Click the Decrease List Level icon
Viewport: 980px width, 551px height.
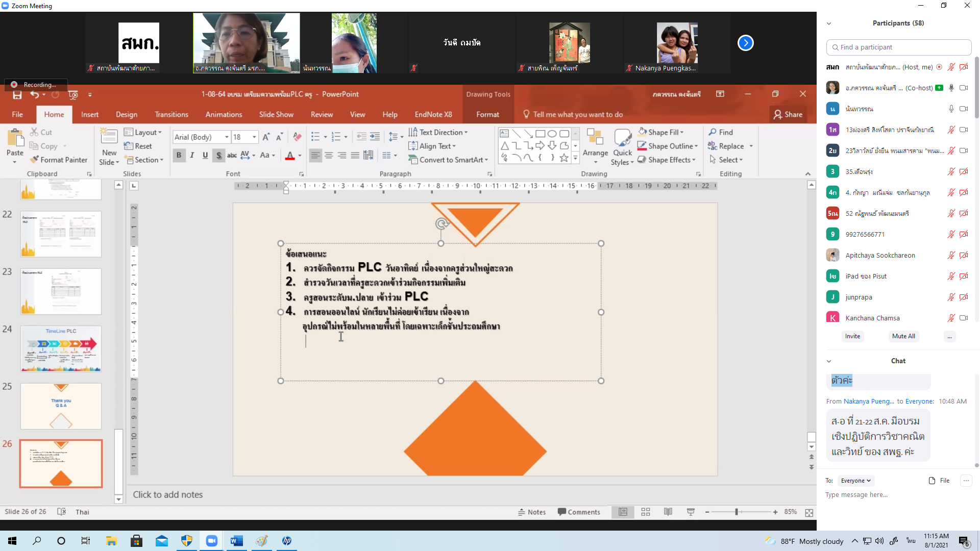tap(361, 137)
